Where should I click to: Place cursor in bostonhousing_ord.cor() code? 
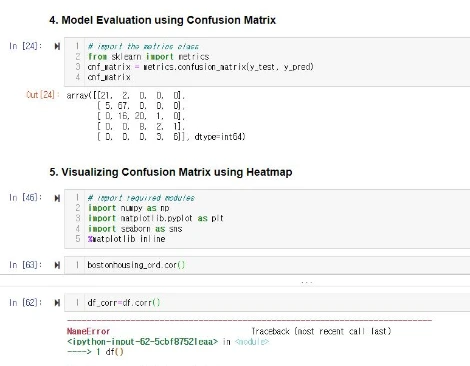[136, 265]
